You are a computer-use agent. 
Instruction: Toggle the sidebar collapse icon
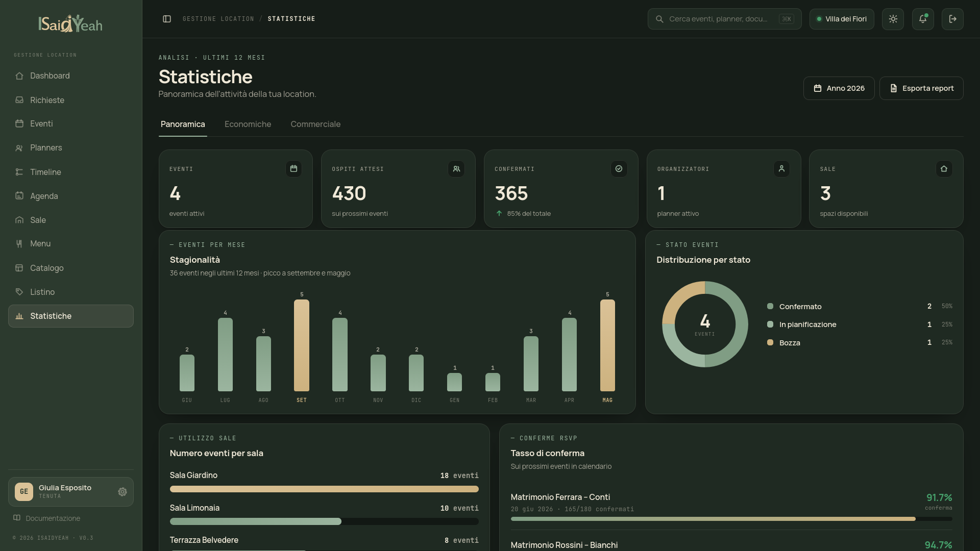coord(167,19)
